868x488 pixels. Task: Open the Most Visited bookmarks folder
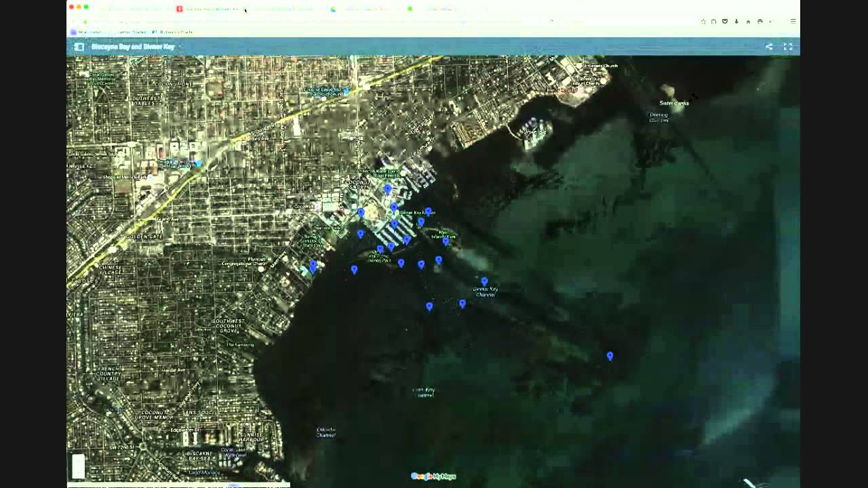tap(86, 32)
